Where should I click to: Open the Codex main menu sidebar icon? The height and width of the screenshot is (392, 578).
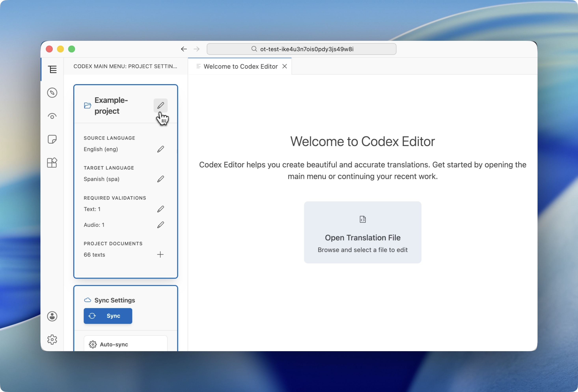(x=52, y=69)
